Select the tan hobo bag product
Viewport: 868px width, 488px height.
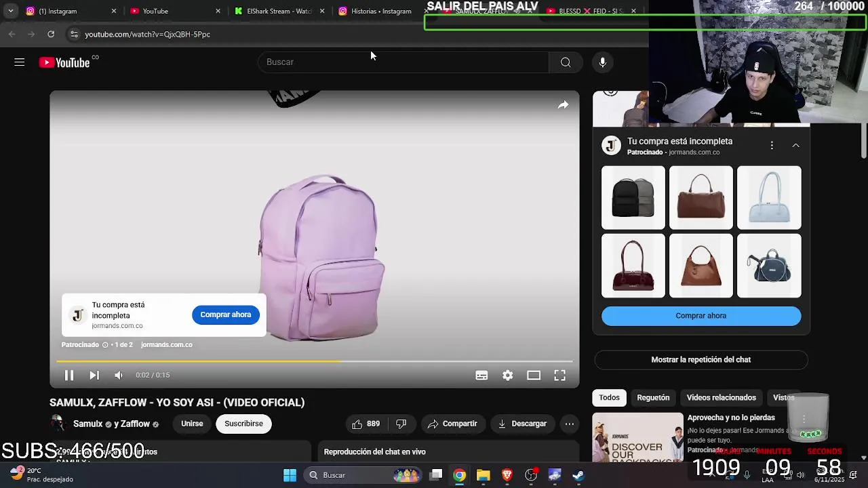pyautogui.click(x=701, y=266)
